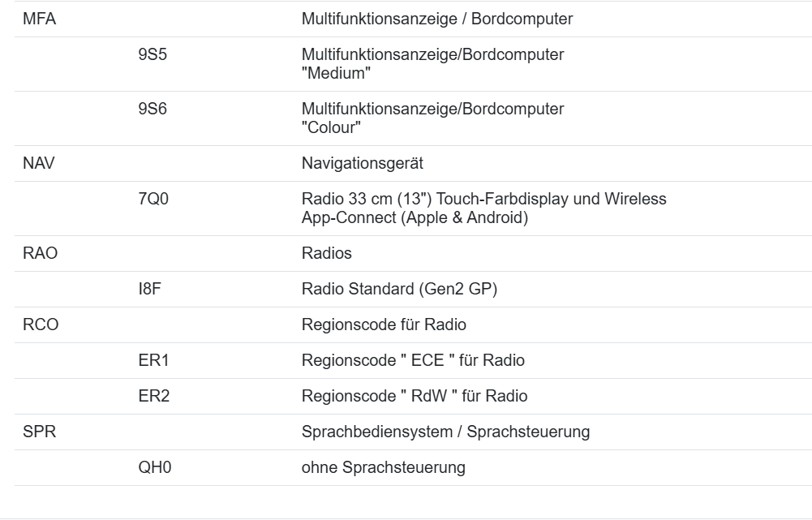This screenshot has width=812, height=520.
Task: Select the ER1 option code
Action: click(x=153, y=360)
